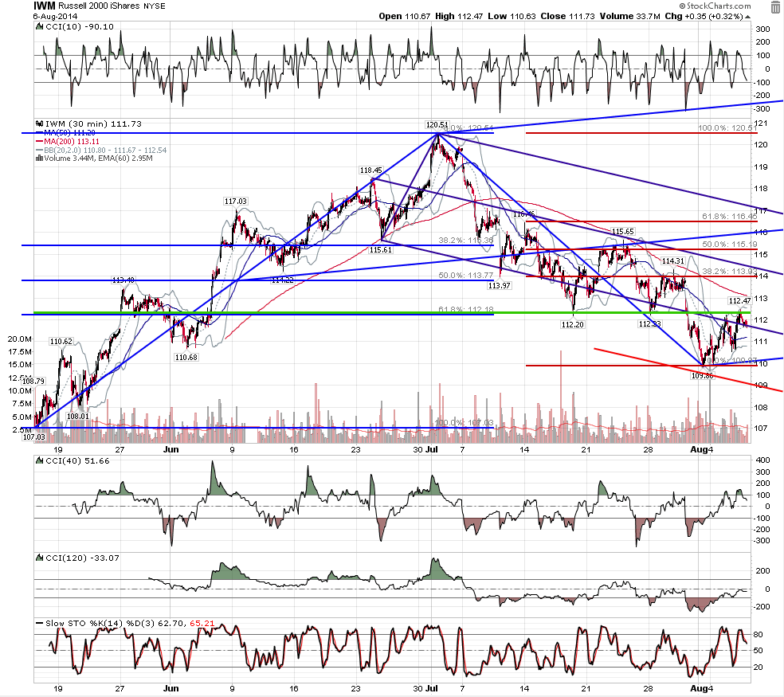Click the Volume 33.7M header value
Viewport: 784px width, 697px height.
(x=630, y=16)
